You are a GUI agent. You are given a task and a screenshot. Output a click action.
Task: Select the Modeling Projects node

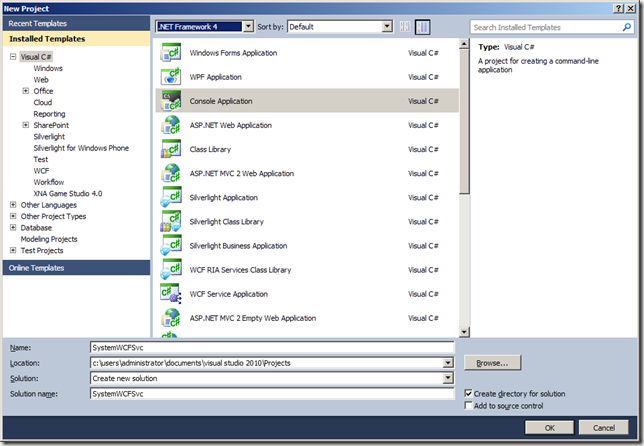pyautogui.click(x=49, y=239)
